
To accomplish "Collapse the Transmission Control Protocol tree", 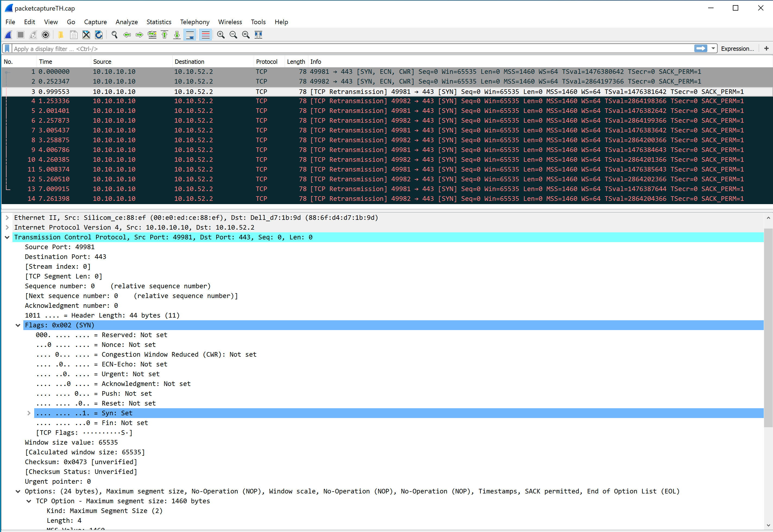I will coord(7,237).
